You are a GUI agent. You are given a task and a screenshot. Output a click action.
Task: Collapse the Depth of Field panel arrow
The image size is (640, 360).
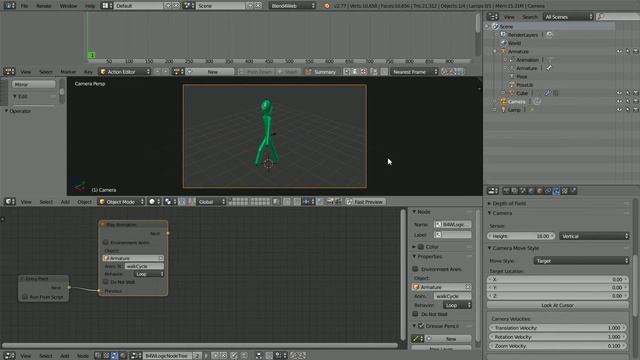(489, 203)
